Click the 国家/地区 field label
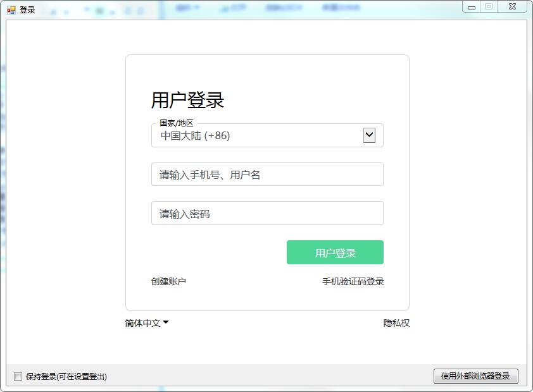 177,123
